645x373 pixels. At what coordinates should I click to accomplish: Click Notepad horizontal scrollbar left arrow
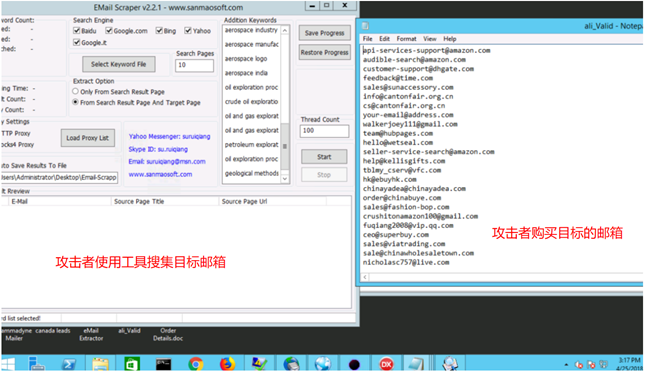365,277
